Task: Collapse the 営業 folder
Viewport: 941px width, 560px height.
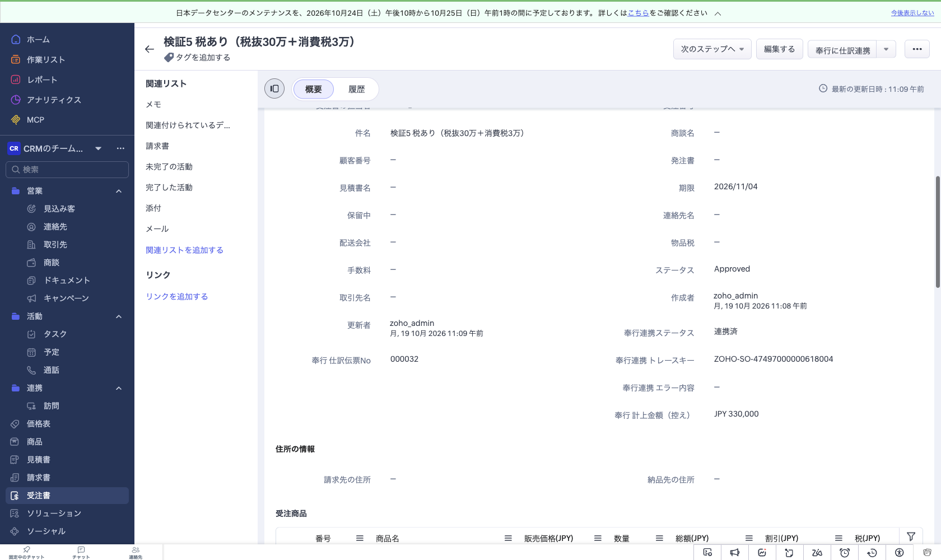Action: [119, 191]
